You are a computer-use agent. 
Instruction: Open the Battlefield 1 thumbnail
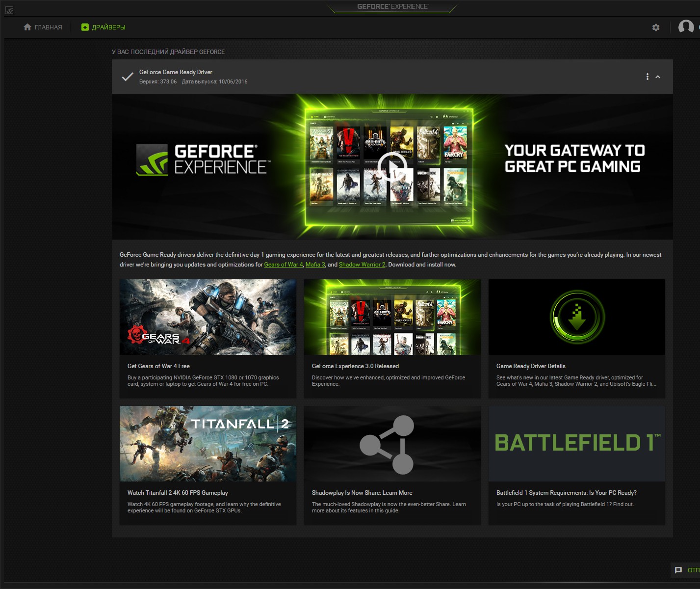point(577,444)
